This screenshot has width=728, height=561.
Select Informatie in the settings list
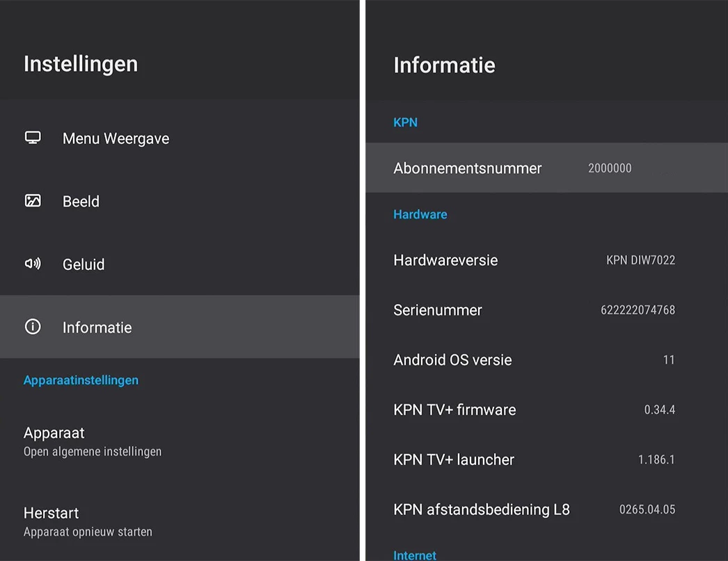pos(97,327)
